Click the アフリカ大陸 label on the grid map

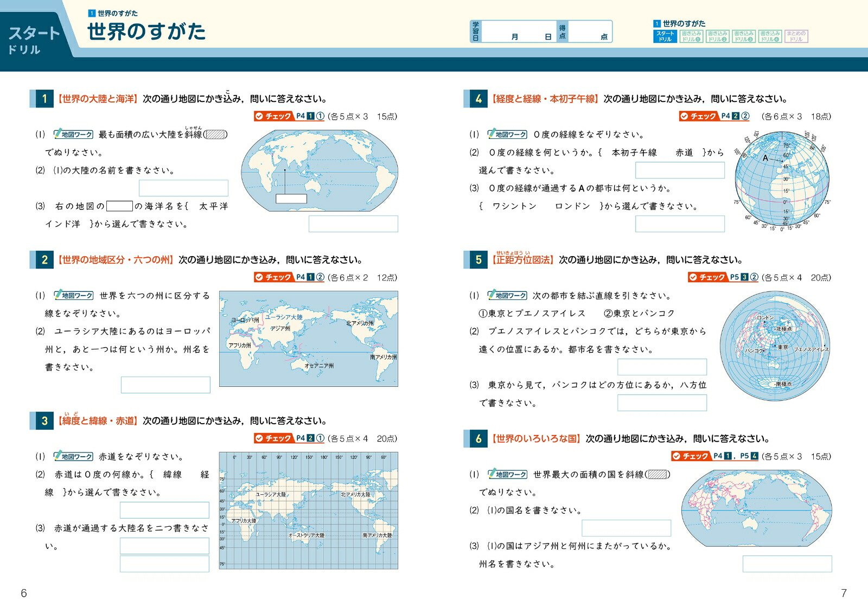(x=244, y=521)
